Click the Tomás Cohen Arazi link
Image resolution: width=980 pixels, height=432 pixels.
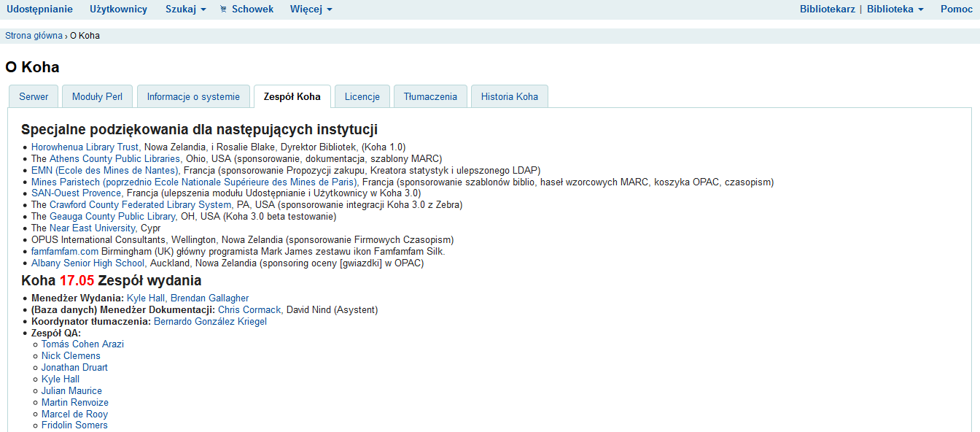82,344
